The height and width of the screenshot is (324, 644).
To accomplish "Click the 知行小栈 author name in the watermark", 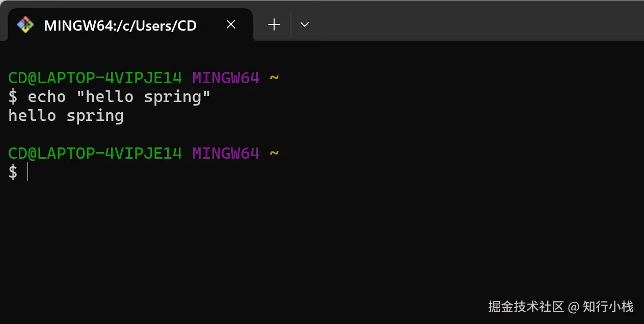I will (608, 307).
